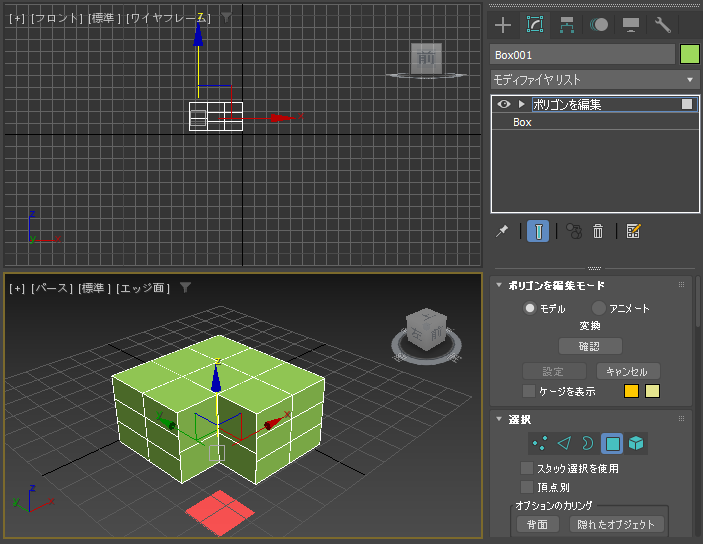
Task: Click the キャンセル button
Action: coord(628,371)
